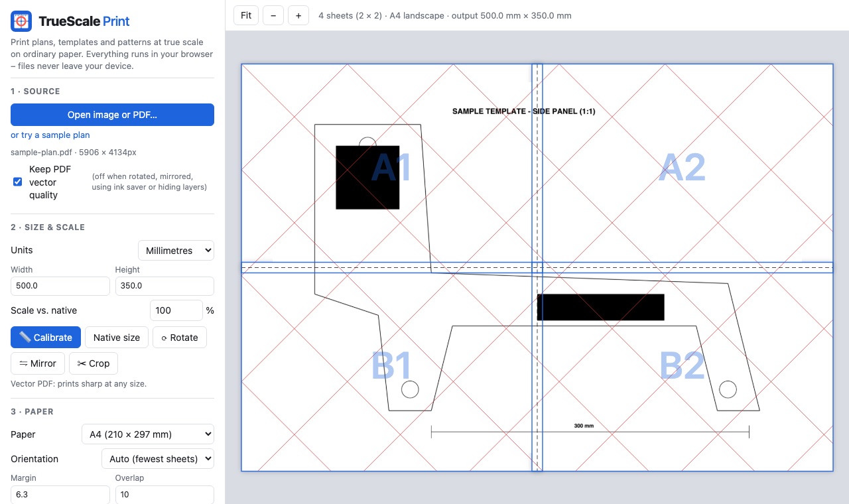Load the 'or try a sample plan' link
Image resolution: width=849 pixels, height=504 pixels.
(50, 135)
